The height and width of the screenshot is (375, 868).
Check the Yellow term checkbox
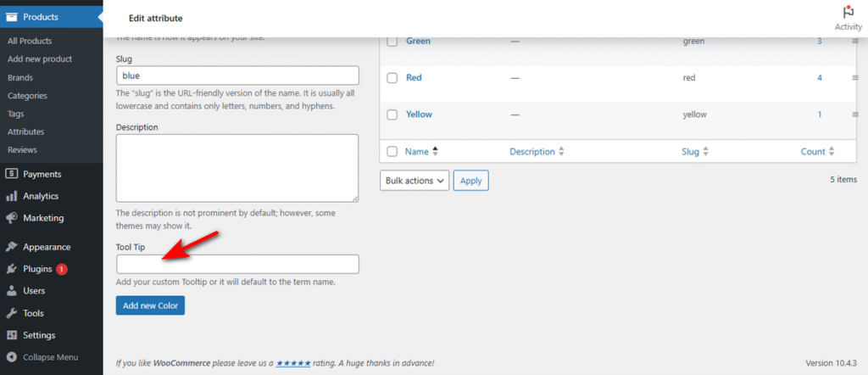(392, 115)
